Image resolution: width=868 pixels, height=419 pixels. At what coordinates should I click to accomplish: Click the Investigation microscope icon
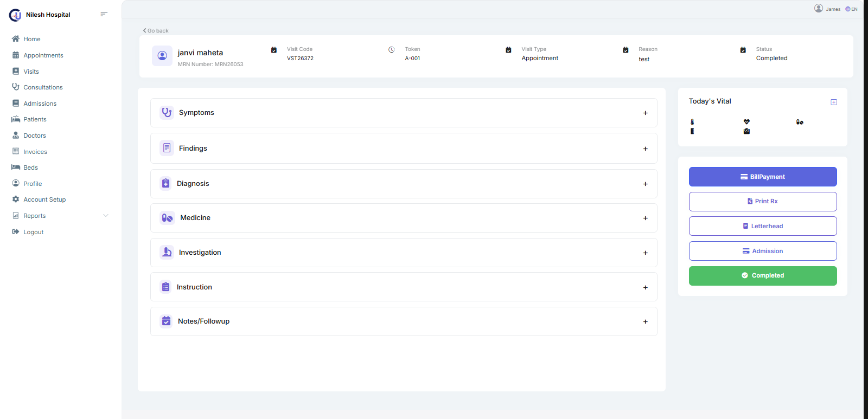click(x=167, y=252)
